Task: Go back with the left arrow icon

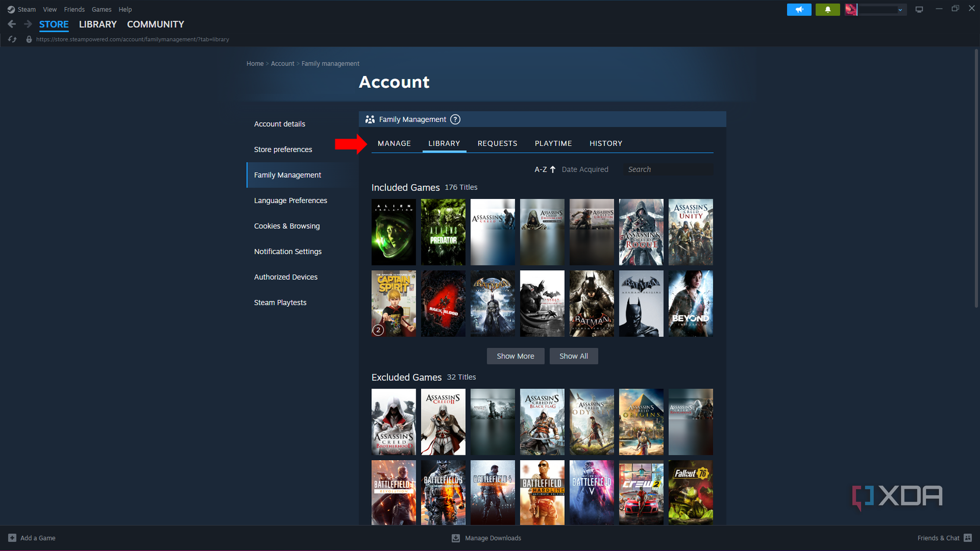Action: click(12, 24)
